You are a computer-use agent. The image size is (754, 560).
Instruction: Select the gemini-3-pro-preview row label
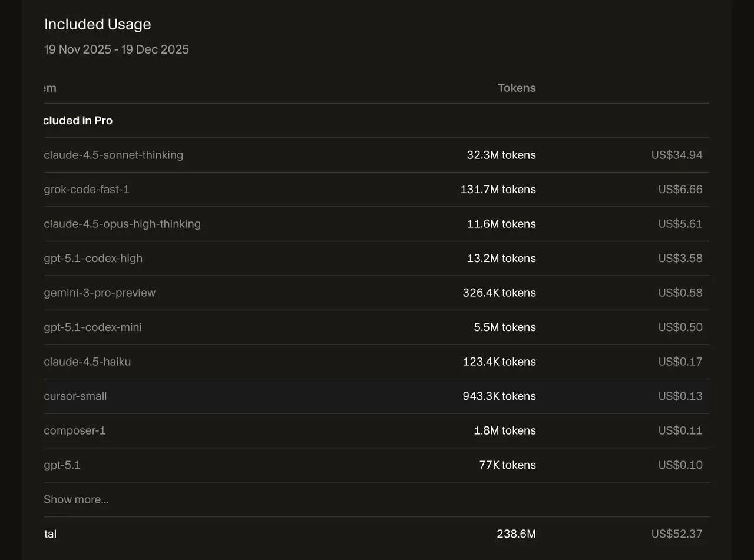[100, 293]
